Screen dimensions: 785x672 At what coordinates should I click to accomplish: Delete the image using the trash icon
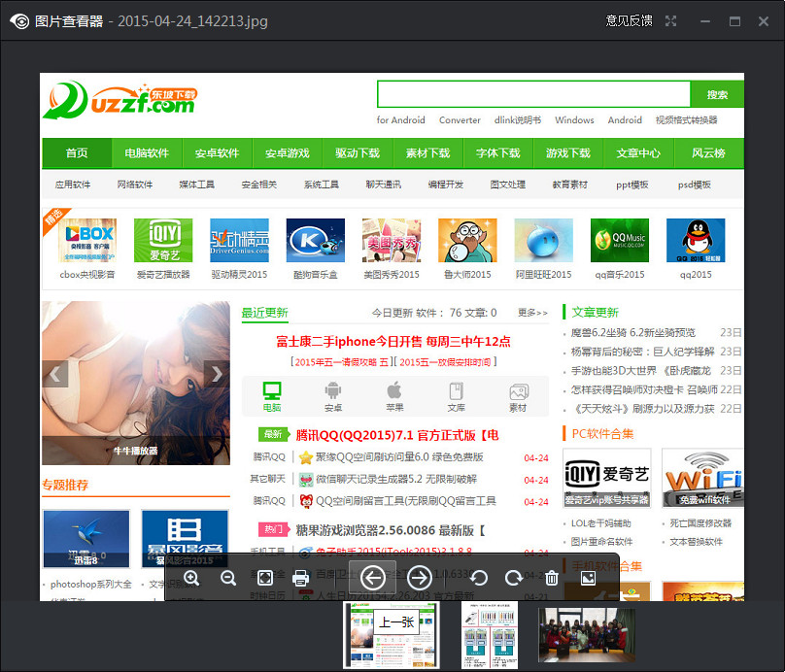(552, 578)
